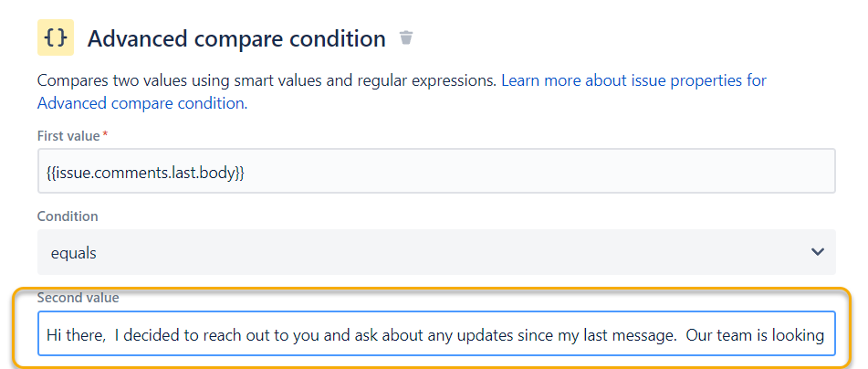The height and width of the screenshot is (369, 868).
Task: Select the 'equals' option text
Action: coord(74,253)
